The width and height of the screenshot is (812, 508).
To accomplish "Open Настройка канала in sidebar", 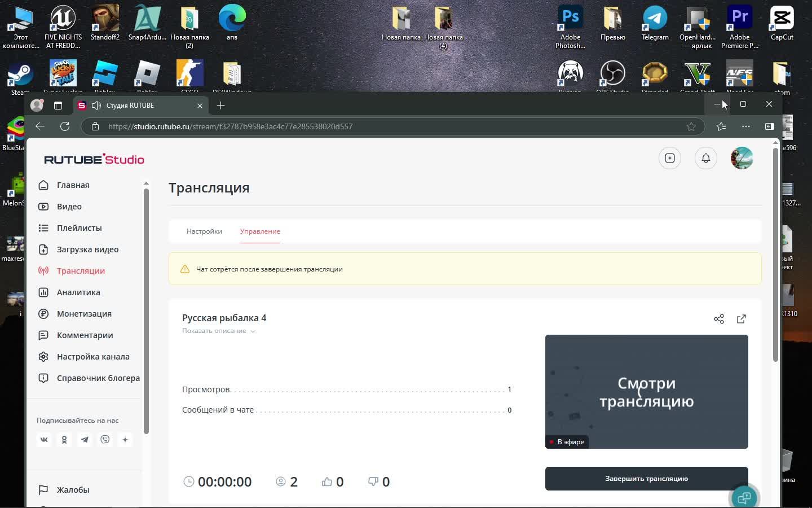I will pyautogui.click(x=83, y=357).
